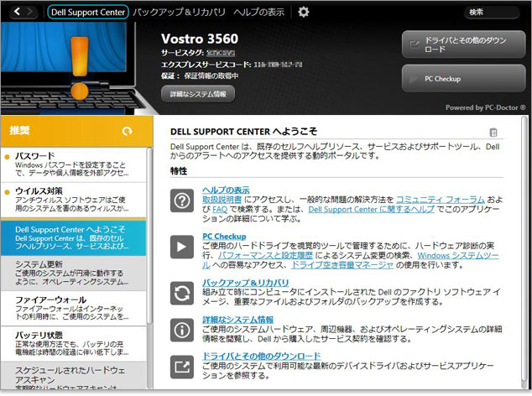The width and height of the screenshot is (532, 396).
Task: Select the システム更新 recommendation item
Action: [x=73, y=274]
